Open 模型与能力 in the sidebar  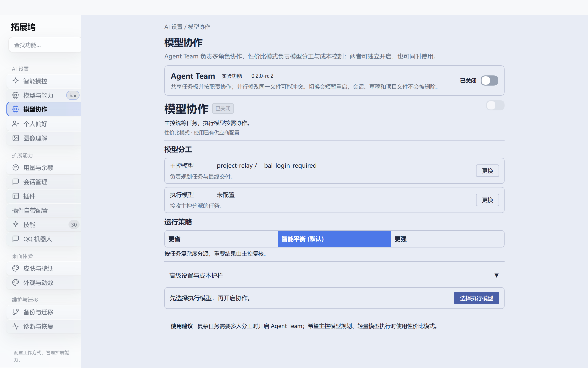click(x=44, y=95)
